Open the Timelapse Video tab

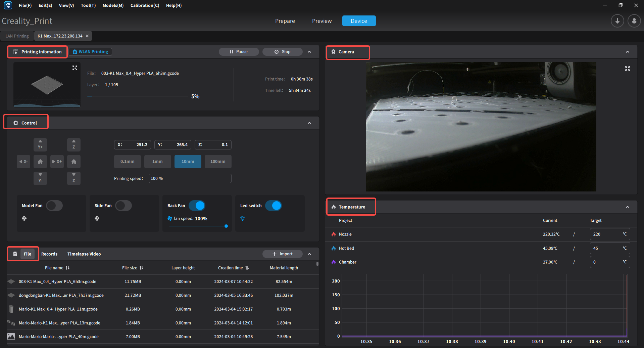tap(84, 254)
